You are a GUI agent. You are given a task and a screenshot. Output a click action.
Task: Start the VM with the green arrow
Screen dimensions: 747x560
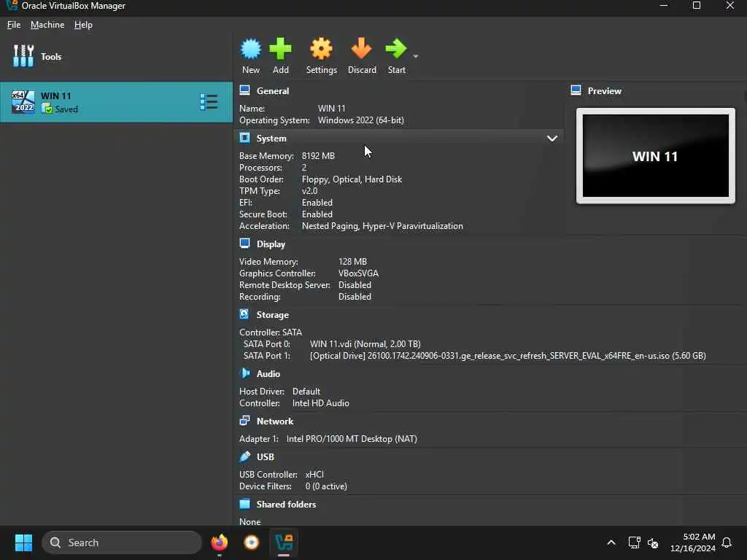tap(396, 49)
